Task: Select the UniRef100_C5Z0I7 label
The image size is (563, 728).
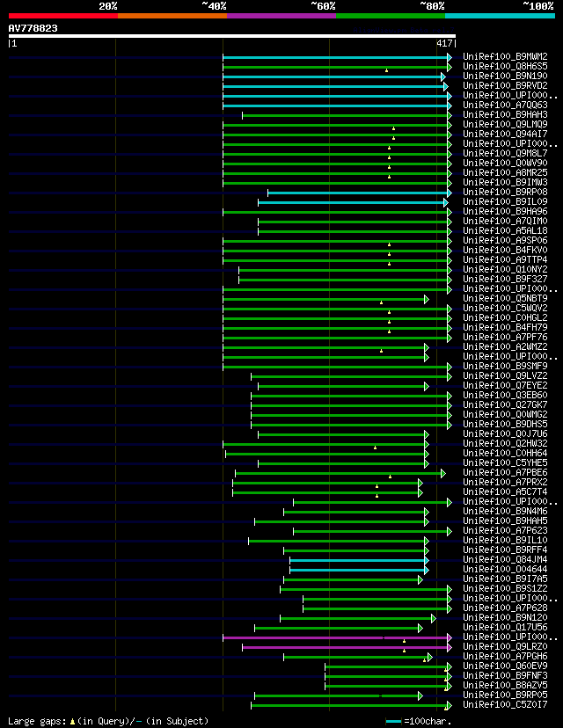Action: coord(506,704)
